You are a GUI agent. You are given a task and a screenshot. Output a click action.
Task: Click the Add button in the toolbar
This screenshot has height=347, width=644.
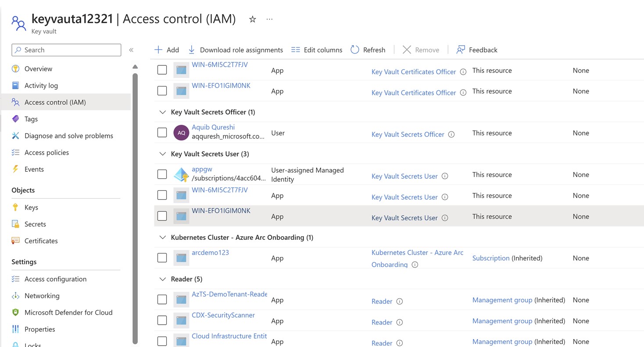(167, 50)
